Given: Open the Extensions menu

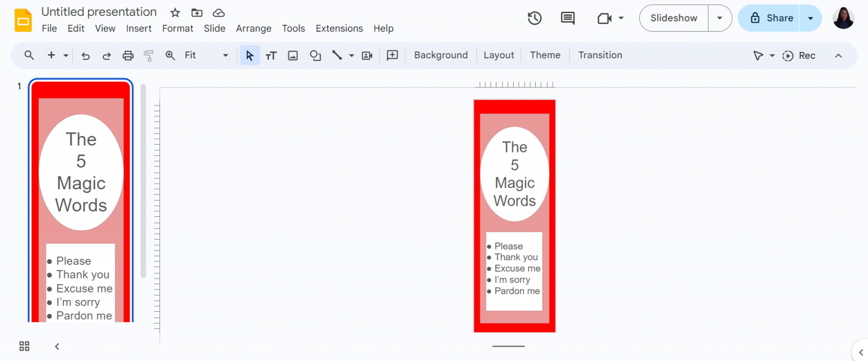Looking at the screenshot, I should pos(339,28).
